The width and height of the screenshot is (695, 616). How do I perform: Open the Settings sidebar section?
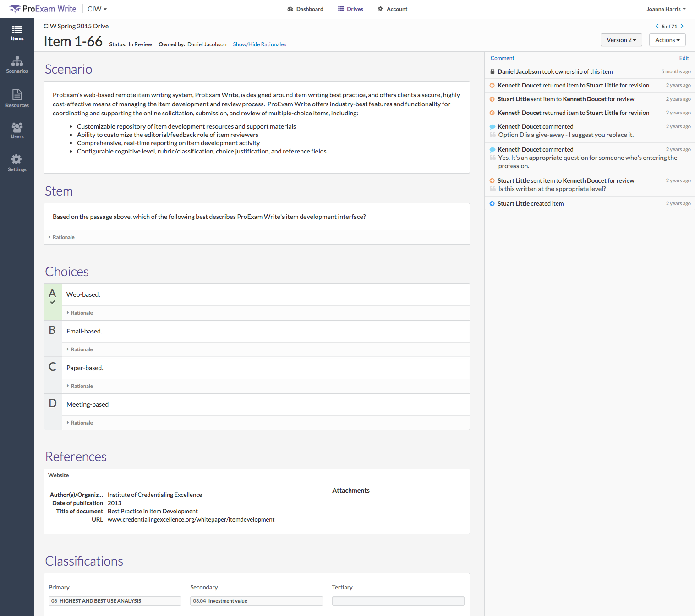(x=17, y=163)
